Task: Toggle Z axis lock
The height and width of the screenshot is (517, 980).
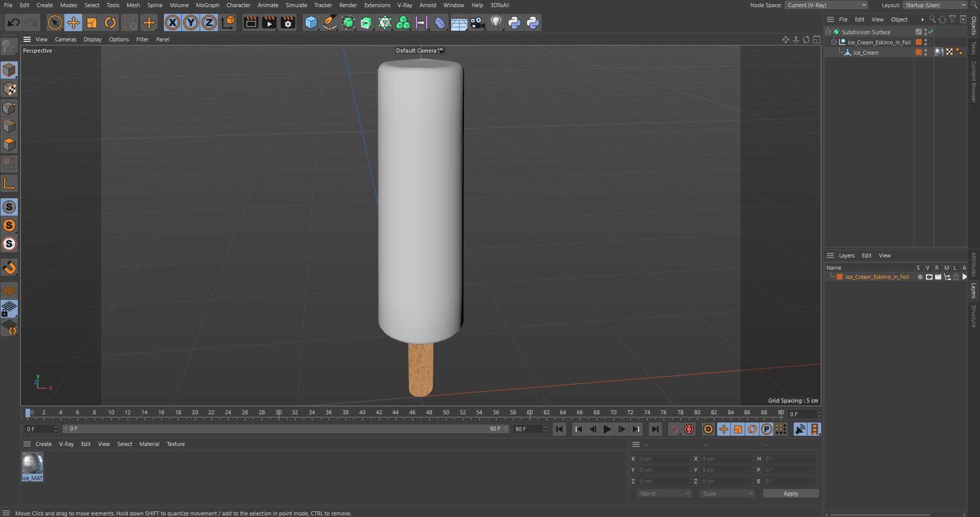Action: click(x=209, y=22)
